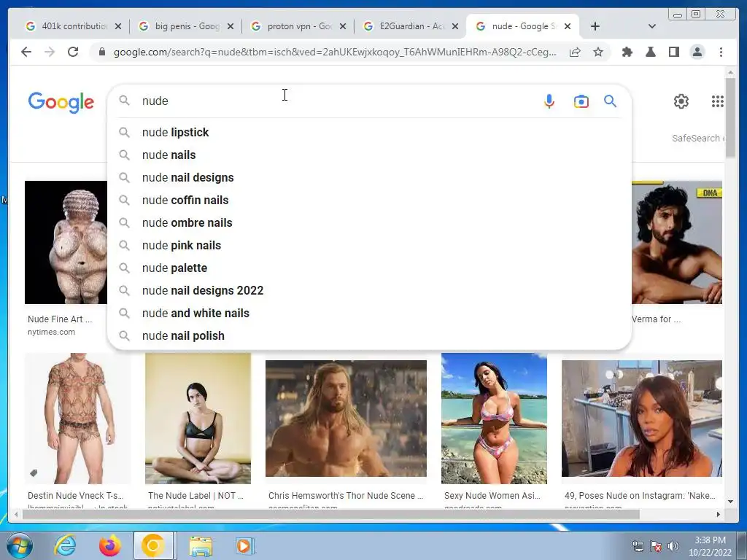Close the 'E2Guardian' tab
The width and height of the screenshot is (747, 560).
tap(455, 27)
